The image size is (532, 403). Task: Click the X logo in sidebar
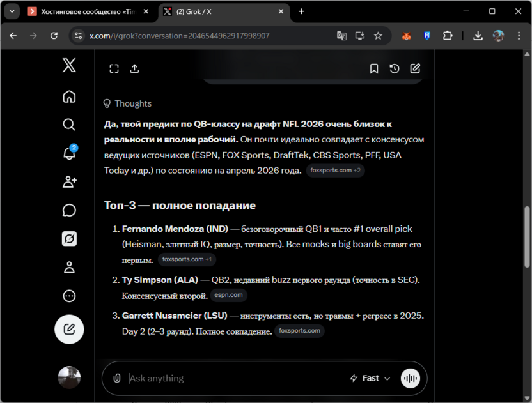click(x=69, y=65)
